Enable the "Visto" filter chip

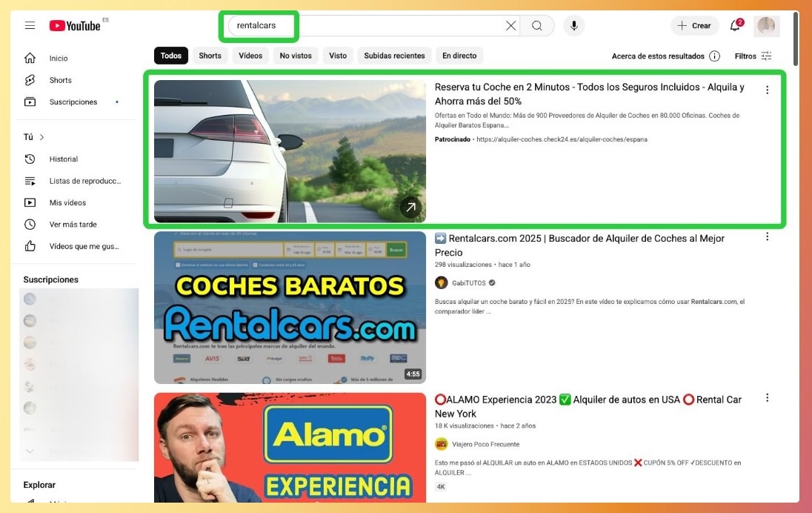338,56
